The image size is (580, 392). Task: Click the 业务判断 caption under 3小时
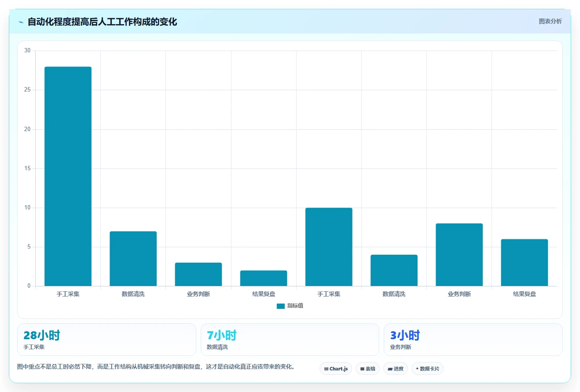click(400, 347)
